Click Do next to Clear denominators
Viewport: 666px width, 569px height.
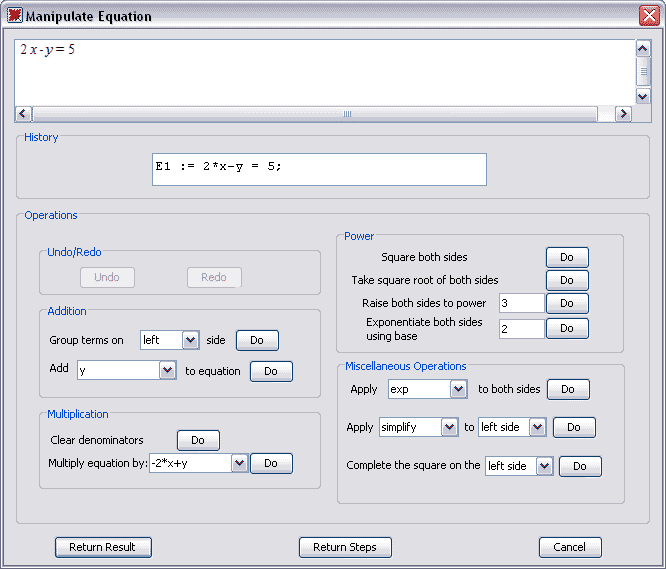[198, 440]
